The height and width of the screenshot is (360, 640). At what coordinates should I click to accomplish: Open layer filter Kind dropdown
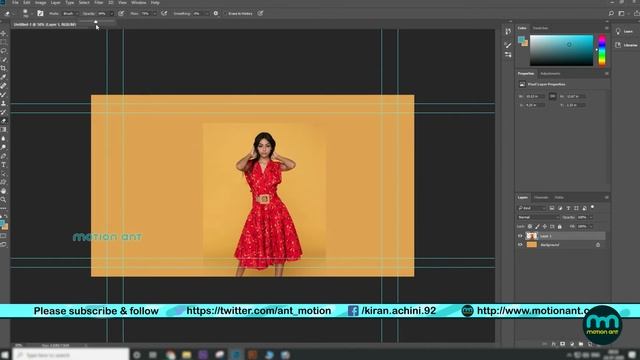531,208
